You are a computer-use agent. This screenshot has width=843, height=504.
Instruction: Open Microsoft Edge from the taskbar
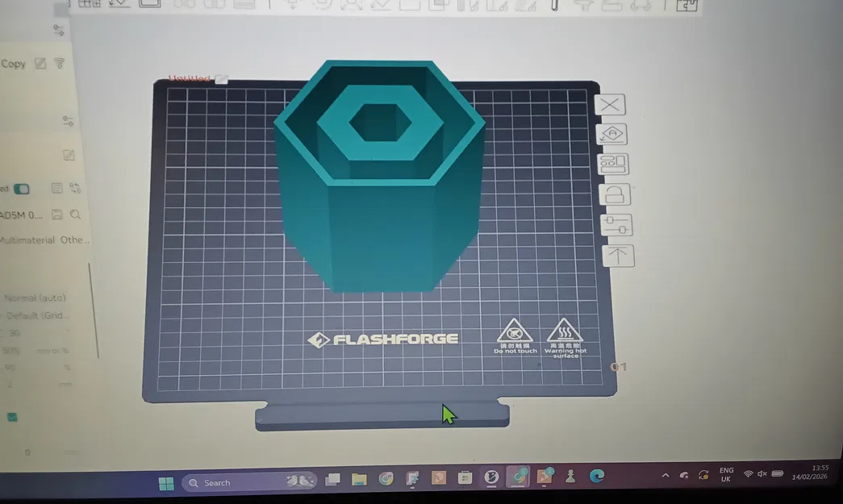click(596, 476)
